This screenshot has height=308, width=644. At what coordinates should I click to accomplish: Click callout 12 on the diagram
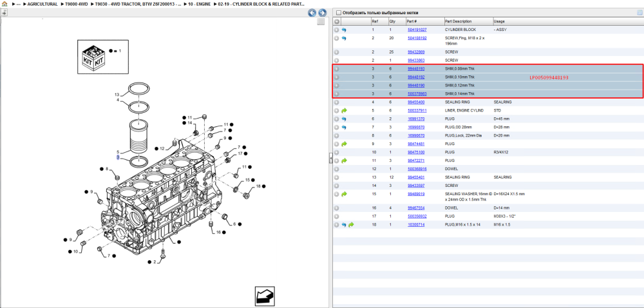[x=162, y=149]
